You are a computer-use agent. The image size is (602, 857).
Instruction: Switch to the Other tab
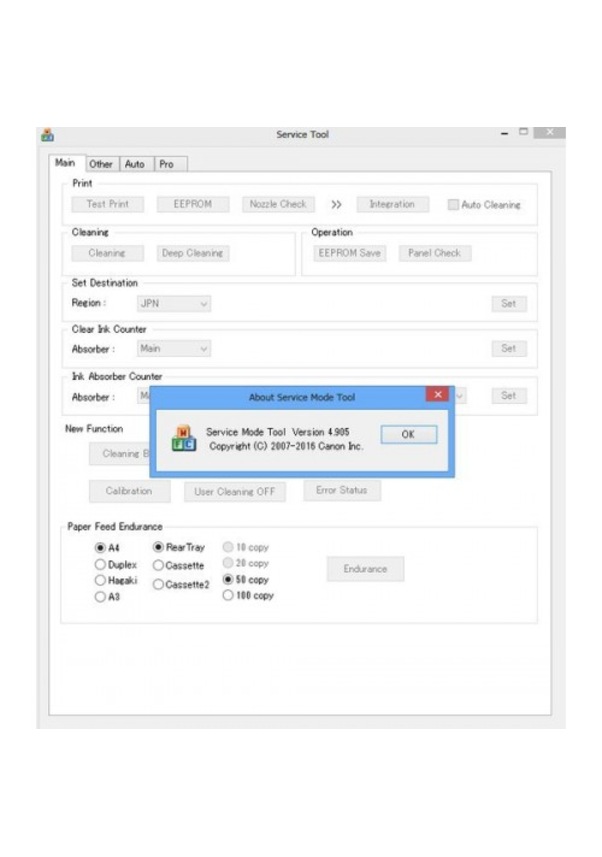pos(101,164)
